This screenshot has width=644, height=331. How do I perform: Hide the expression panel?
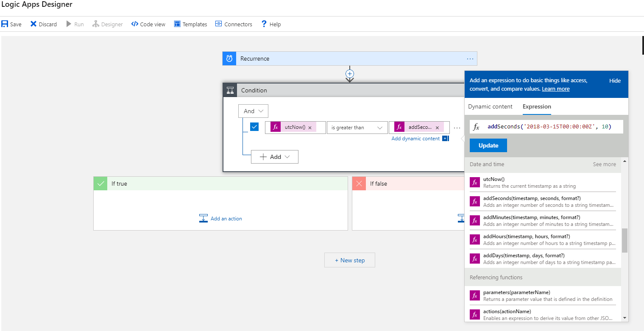pos(615,81)
